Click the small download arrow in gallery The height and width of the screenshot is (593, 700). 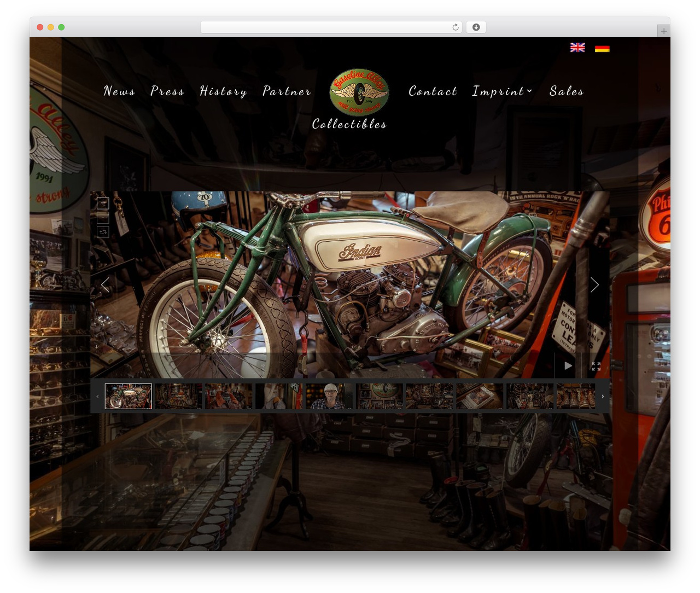(96, 346)
